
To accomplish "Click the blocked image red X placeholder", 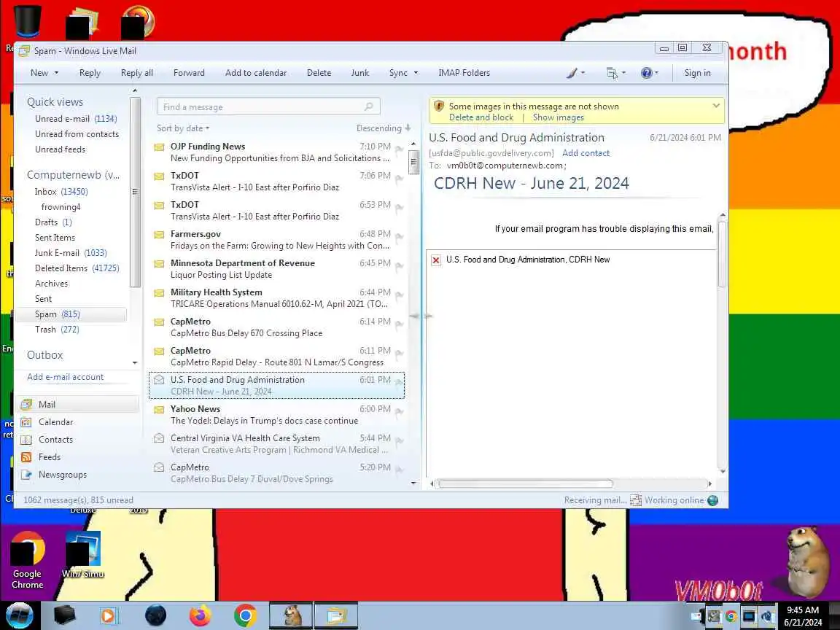I will click(x=436, y=260).
